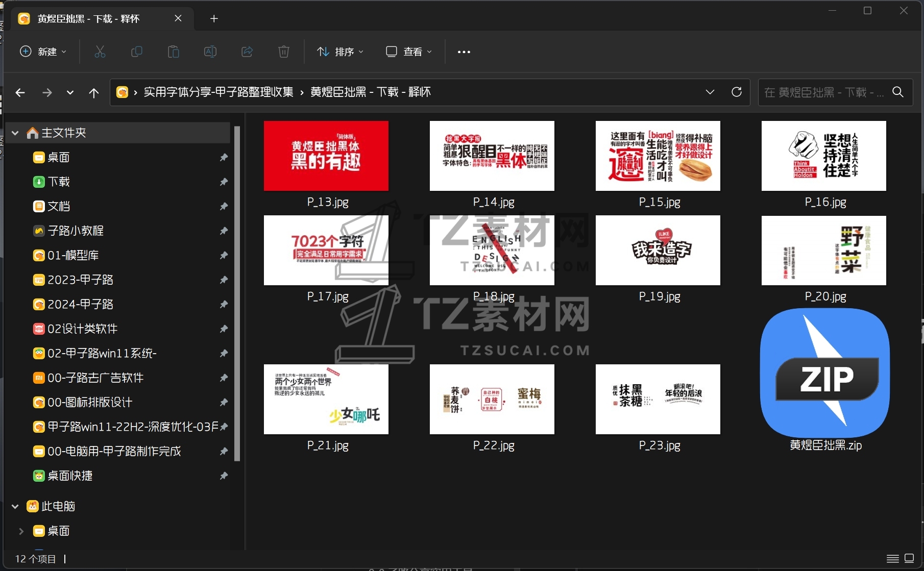The height and width of the screenshot is (571, 924).
Task: Go up one folder level
Action: (94, 92)
